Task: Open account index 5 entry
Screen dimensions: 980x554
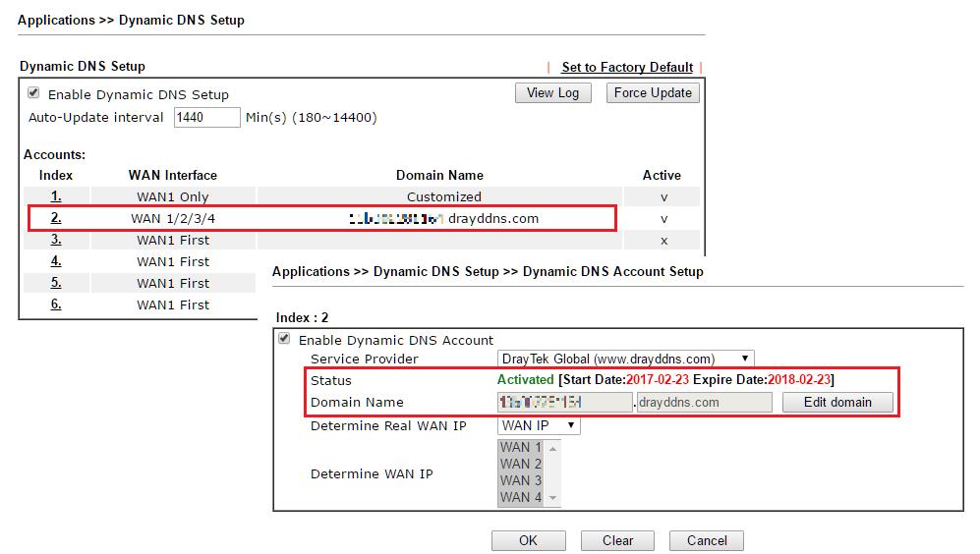Action: pyautogui.click(x=56, y=283)
